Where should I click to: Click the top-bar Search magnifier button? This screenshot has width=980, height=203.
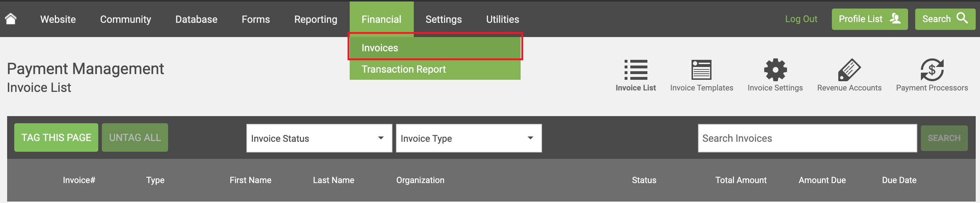(x=945, y=19)
